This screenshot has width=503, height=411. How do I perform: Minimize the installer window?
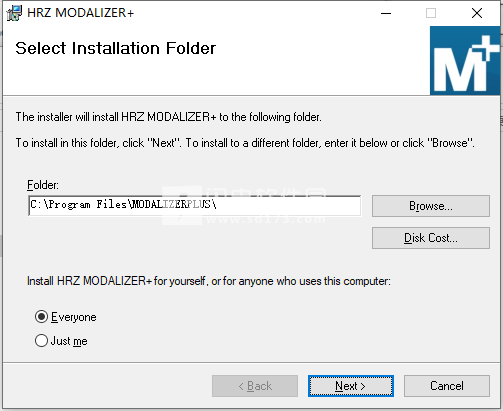[386, 13]
